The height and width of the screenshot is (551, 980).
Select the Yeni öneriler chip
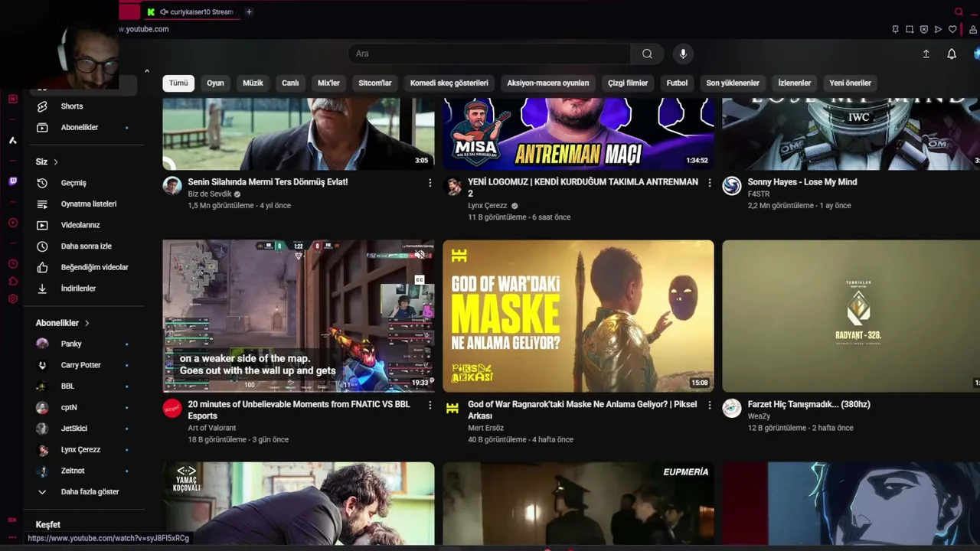pos(851,83)
